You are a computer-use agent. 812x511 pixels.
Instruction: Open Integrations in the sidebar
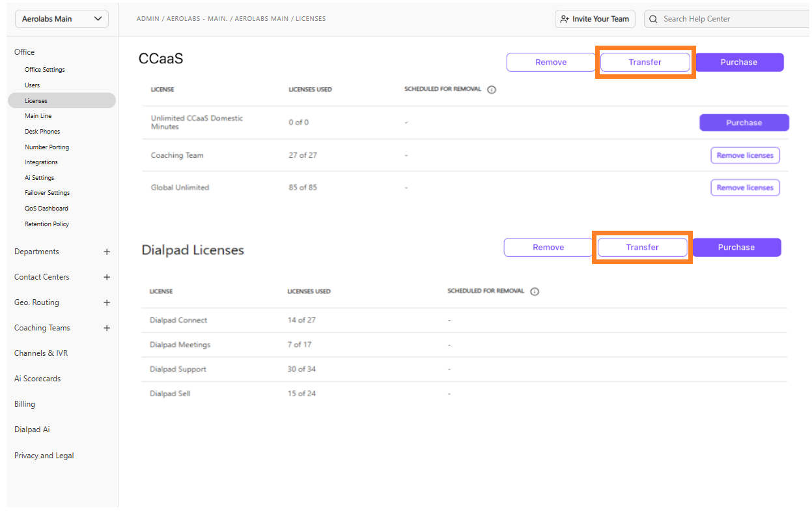click(x=41, y=162)
